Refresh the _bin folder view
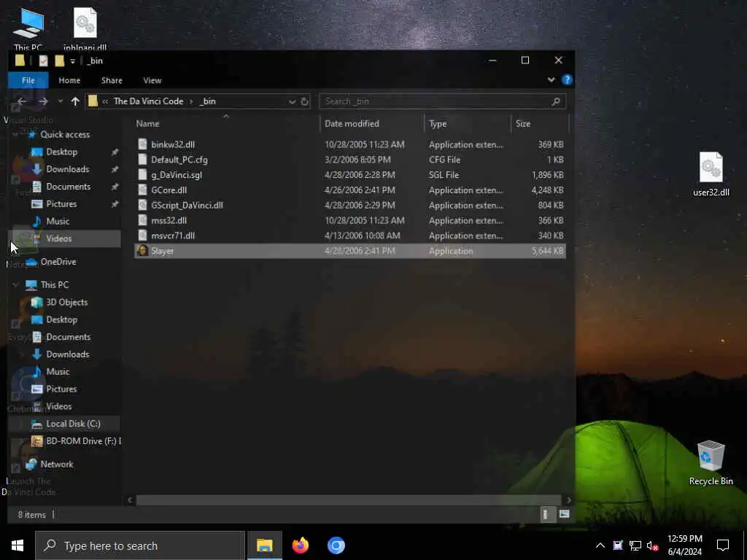Screen dimensions: 747x560 coord(305,101)
